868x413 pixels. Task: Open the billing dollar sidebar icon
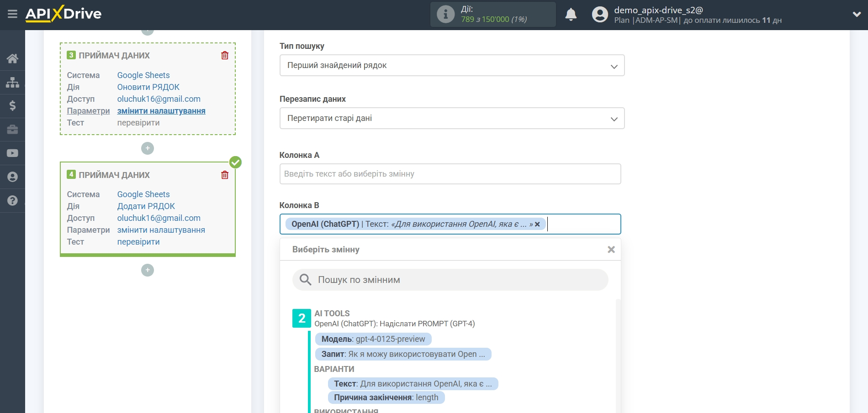[12, 106]
